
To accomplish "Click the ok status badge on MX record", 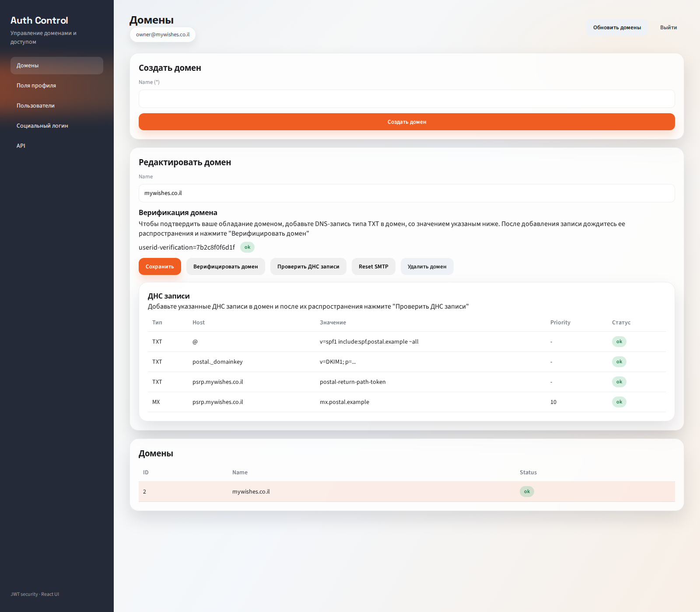I will pos(619,402).
